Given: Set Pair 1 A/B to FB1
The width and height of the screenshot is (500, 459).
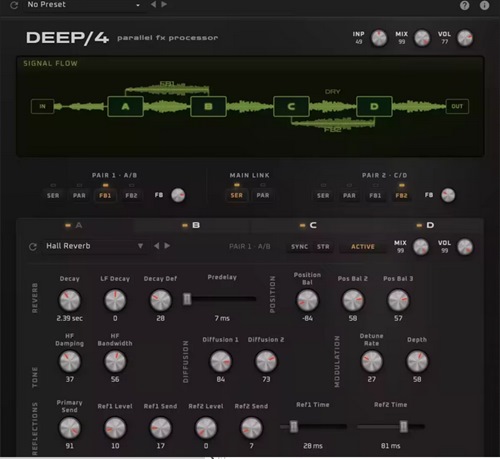Looking at the screenshot, I should 105,195.
